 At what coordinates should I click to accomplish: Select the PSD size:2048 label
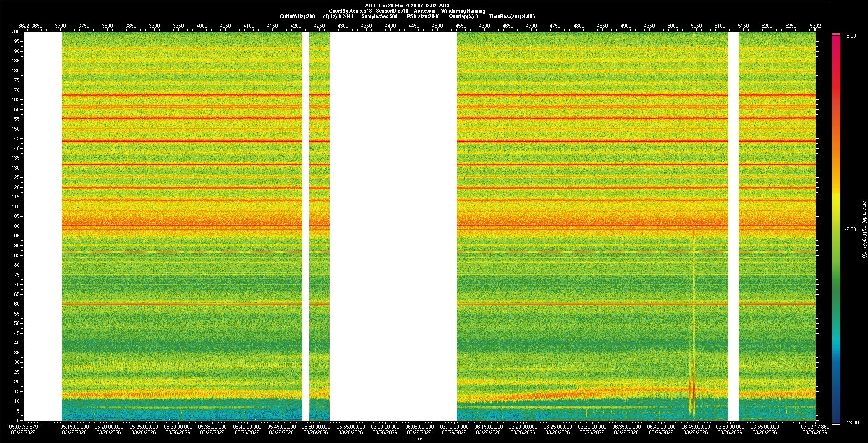tap(423, 16)
